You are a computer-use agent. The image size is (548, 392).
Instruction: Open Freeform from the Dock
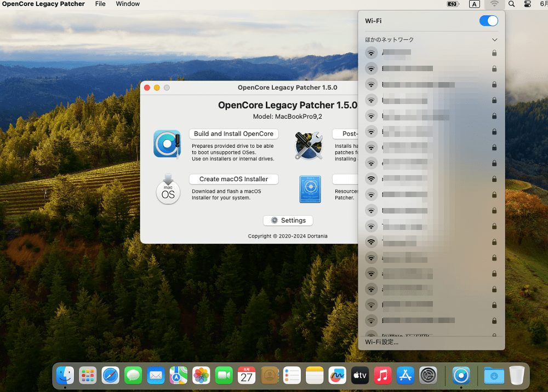pyautogui.click(x=337, y=375)
